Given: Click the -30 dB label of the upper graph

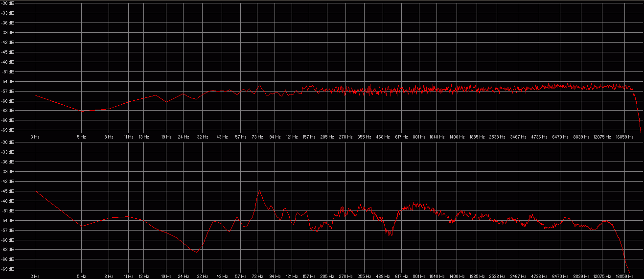Looking at the screenshot, I should [x=8, y=3].
